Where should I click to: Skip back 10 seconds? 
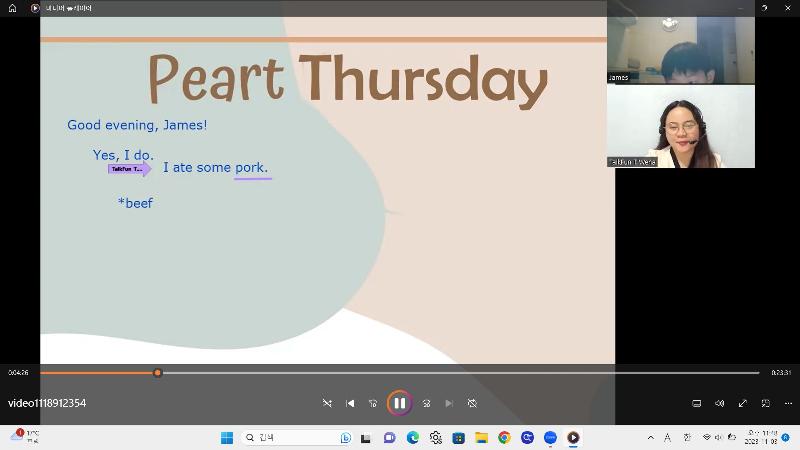click(373, 403)
